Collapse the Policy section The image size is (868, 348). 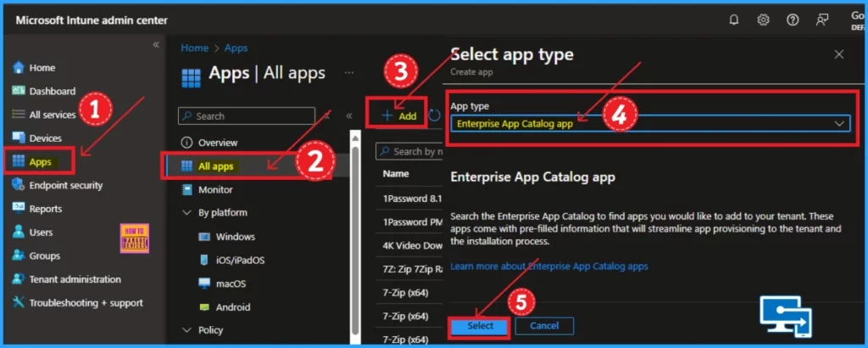point(186,330)
